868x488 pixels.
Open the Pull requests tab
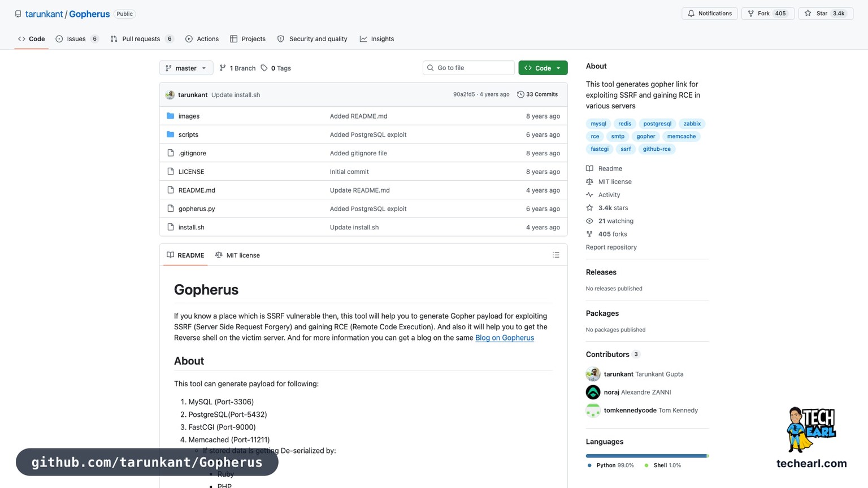click(142, 39)
